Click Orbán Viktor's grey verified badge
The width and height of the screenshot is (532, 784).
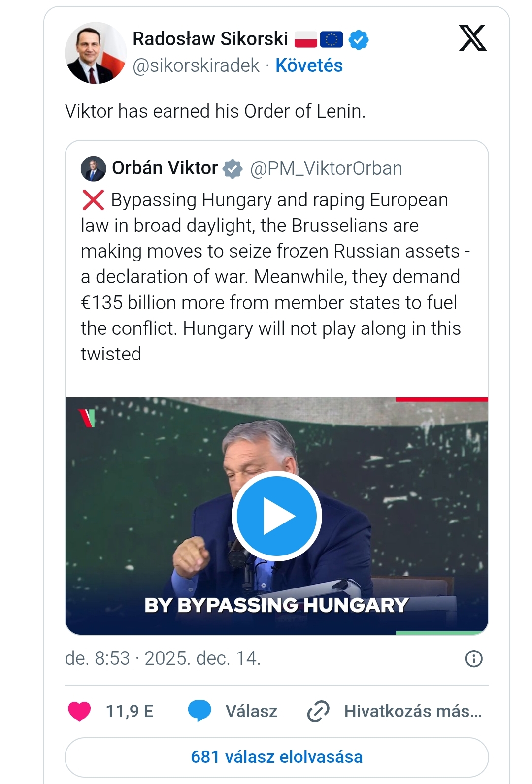click(x=233, y=169)
